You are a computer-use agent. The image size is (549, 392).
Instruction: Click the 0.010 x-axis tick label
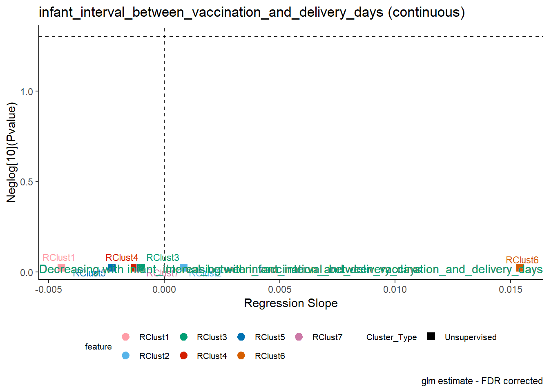coord(395,290)
